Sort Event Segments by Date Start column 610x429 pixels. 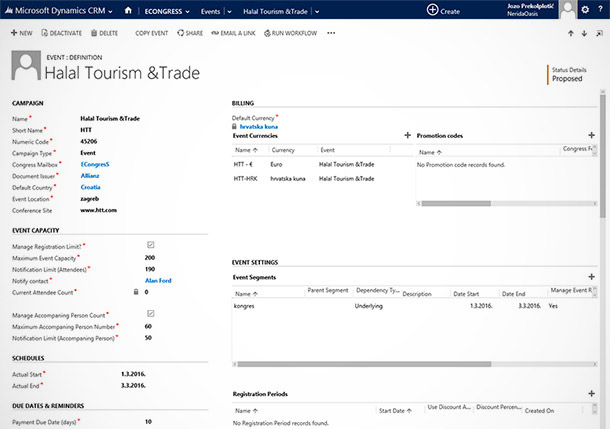point(466,294)
